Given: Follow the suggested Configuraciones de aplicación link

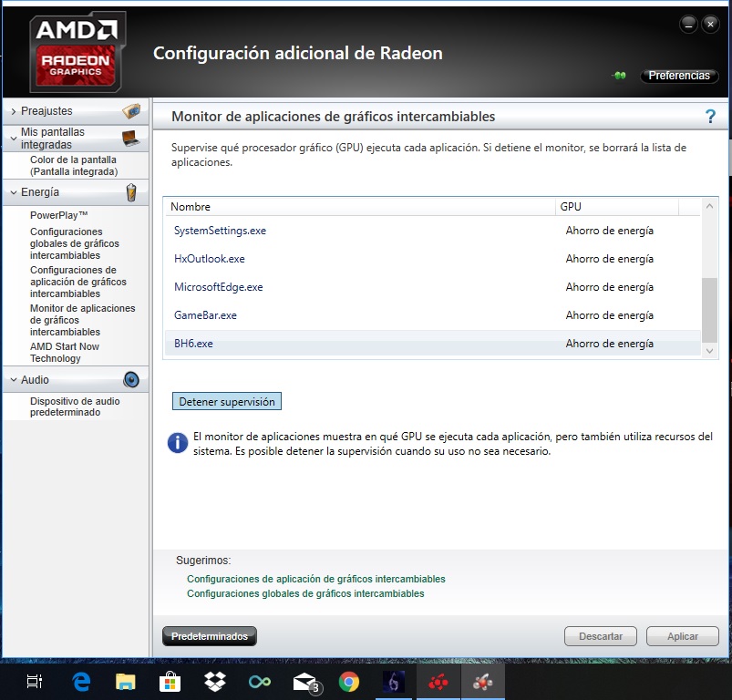Looking at the screenshot, I should 316,579.
